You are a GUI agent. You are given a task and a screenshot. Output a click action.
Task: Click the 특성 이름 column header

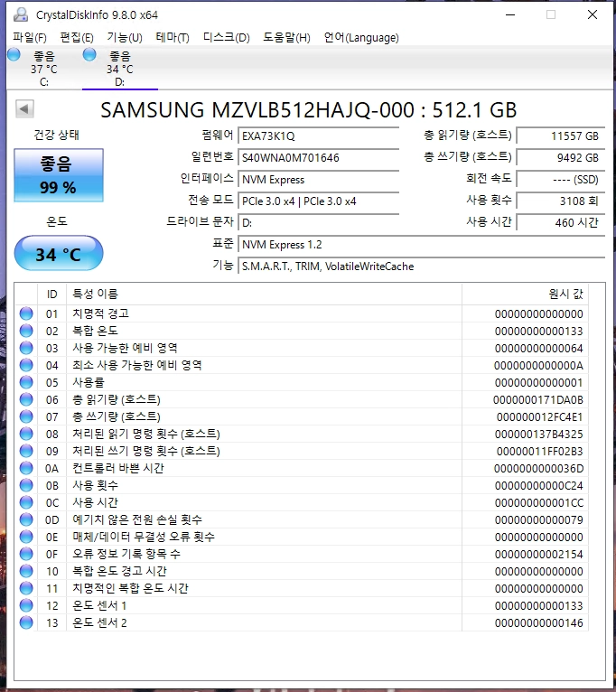264,294
